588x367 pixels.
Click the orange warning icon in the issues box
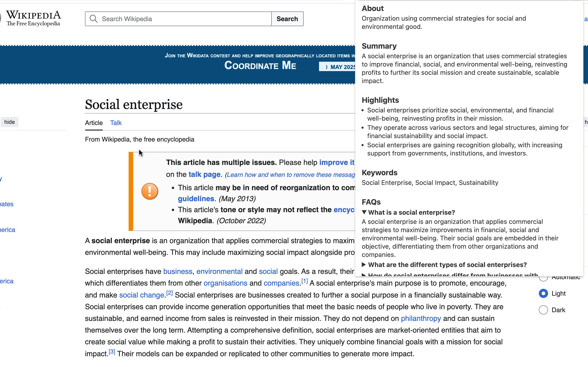[x=150, y=191]
